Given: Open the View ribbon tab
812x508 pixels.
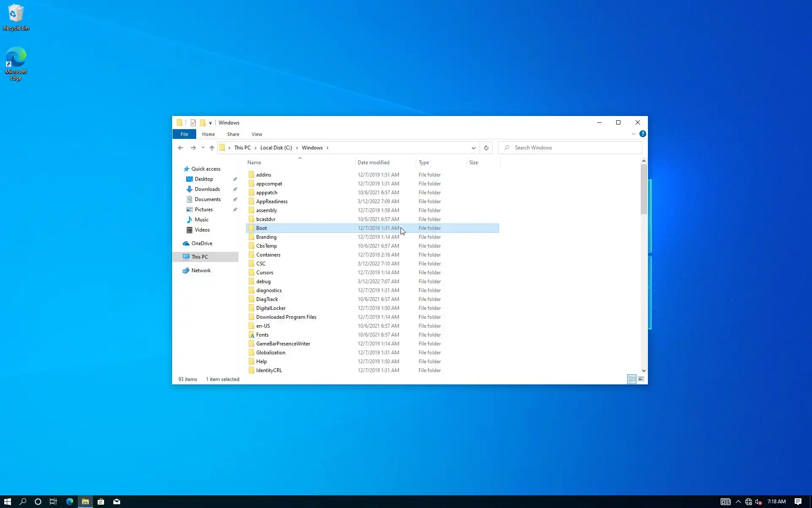Looking at the screenshot, I should (257, 134).
